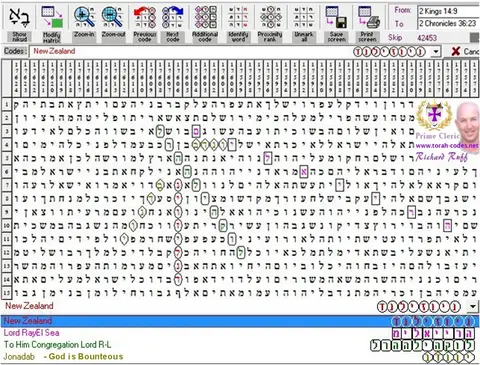
Task: Click matrix row number 7
Action: (6, 185)
